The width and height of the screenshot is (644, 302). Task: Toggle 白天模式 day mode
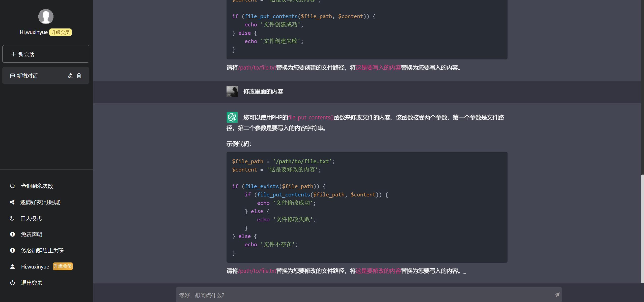coord(31,218)
